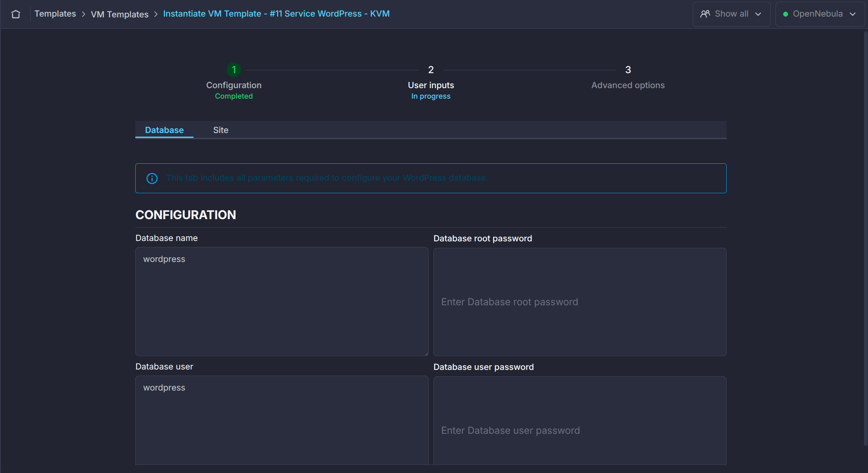Viewport: 868px width, 473px height.
Task: Click the CONFIGURATION section heading
Action: (x=186, y=215)
